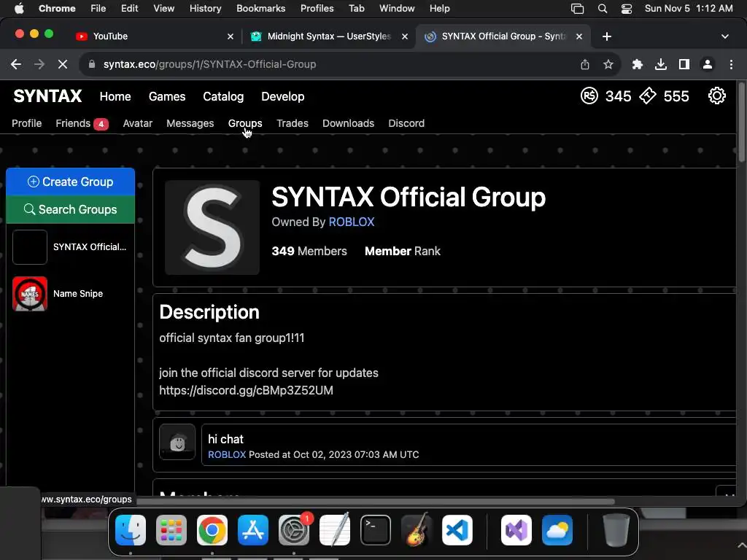Click the Search Groups button

click(x=71, y=209)
